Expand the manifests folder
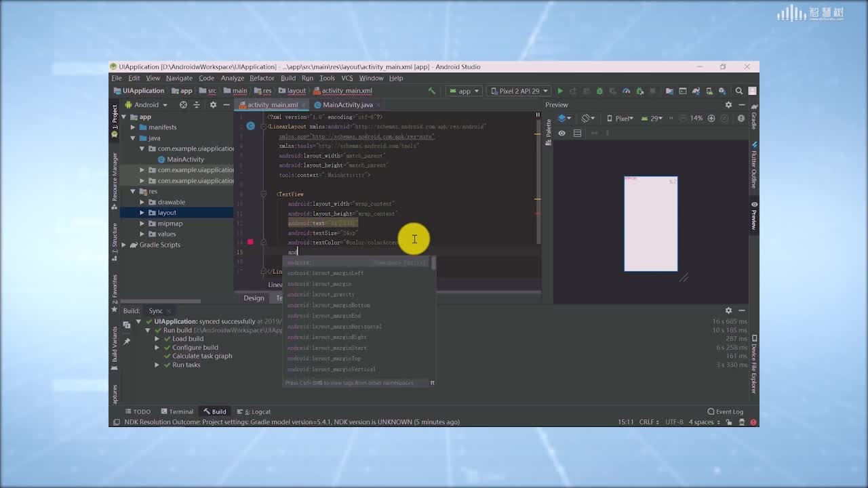This screenshot has width=868, height=488. pyautogui.click(x=133, y=127)
